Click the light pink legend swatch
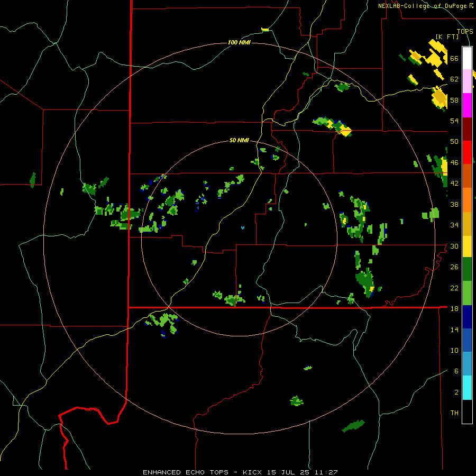This screenshot has width=476, height=476. 467,81
